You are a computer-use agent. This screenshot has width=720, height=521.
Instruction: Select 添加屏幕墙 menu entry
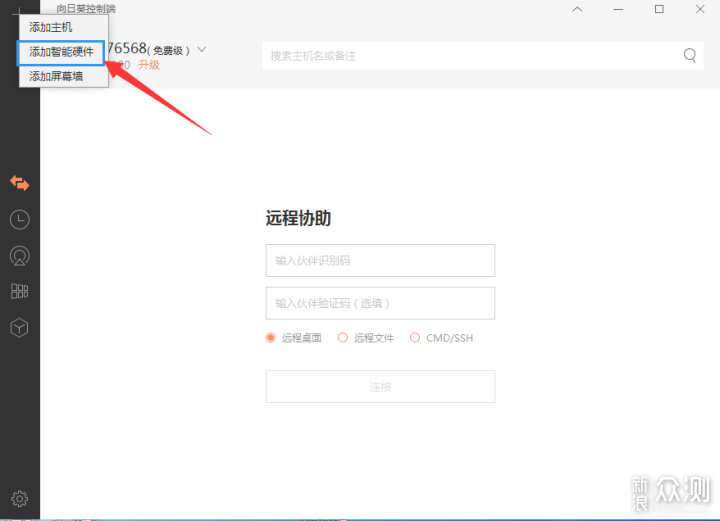63,76
